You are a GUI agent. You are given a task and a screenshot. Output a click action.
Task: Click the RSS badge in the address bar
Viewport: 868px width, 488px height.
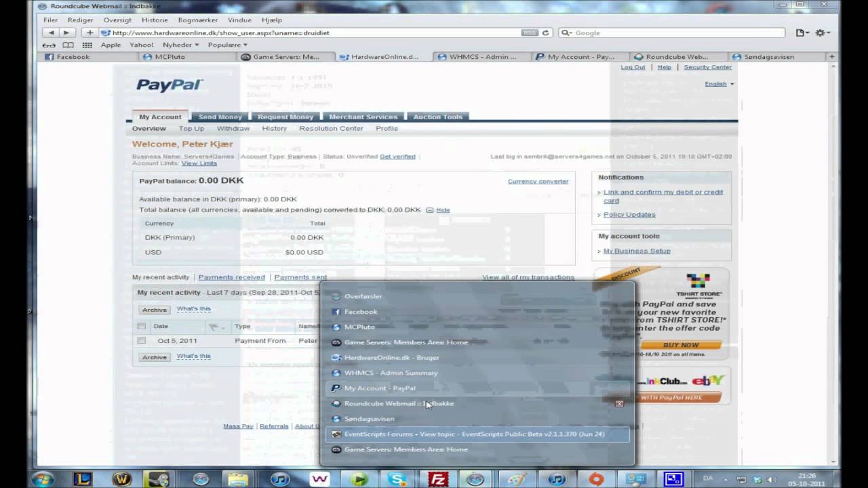[530, 33]
